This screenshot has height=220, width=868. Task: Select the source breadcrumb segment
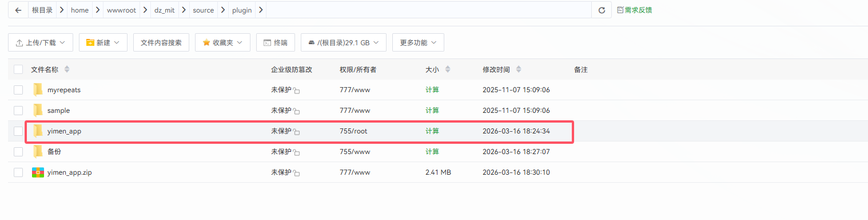click(x=204, y=10)
